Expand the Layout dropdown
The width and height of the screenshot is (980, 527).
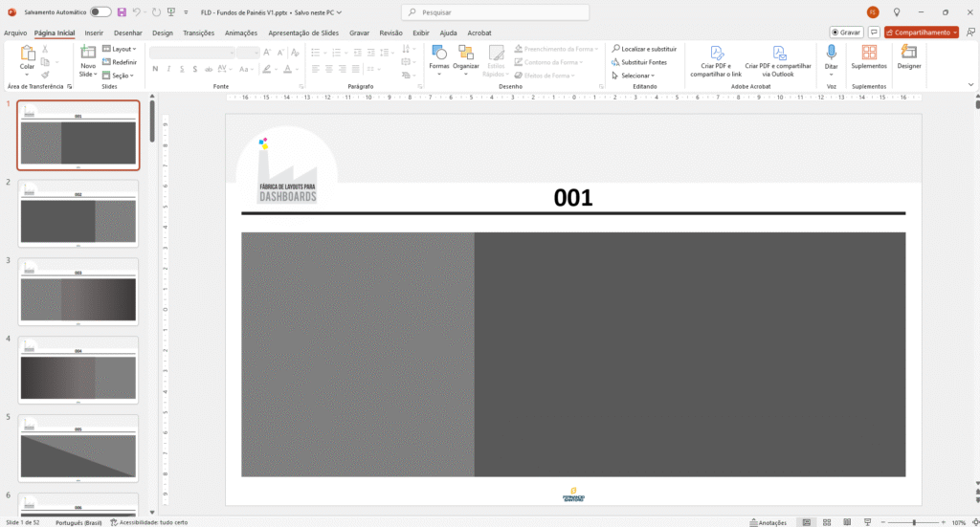click(123, 49)
